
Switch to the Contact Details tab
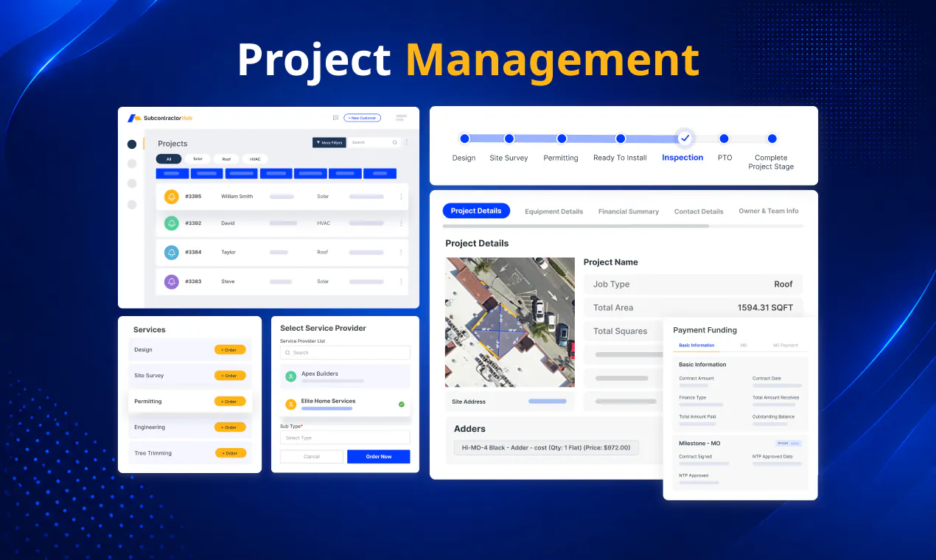click(699, 211)
